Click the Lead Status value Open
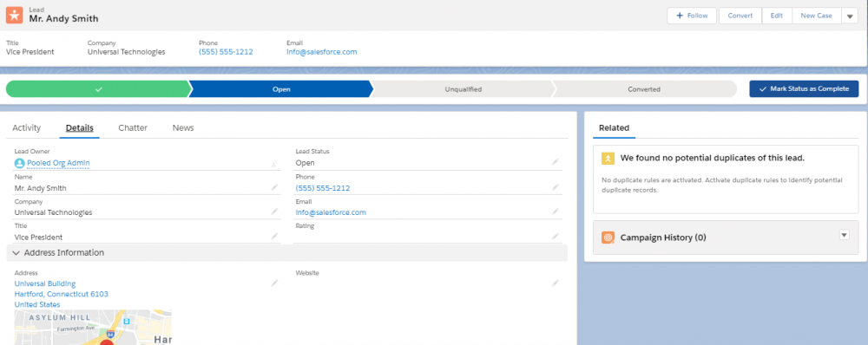This screenshot has height=345, width=868. 305,163
